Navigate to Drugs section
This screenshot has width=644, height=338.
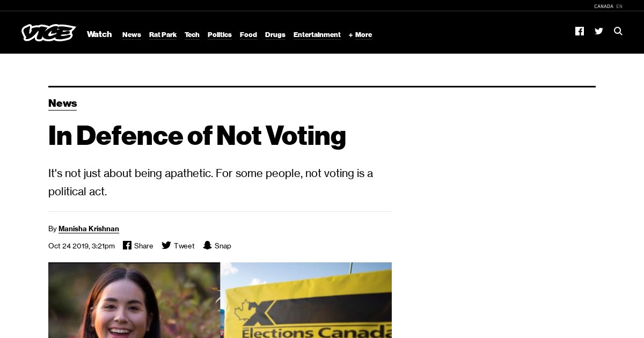(x=275, y=35)
